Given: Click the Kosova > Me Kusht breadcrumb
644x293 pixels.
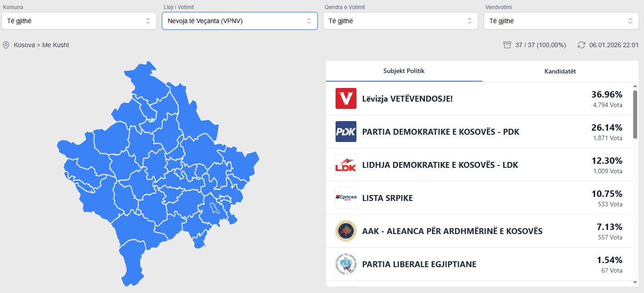Looking at the screenshot, I should (x=42, y=45).
